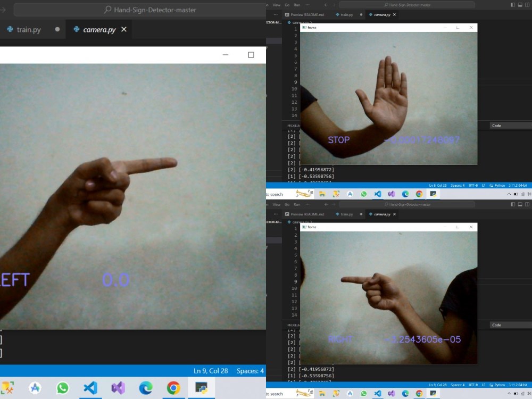
Task: Open WhatsApp in the left screenshot's taskbar
Action: pyautogui.click(x=62, y=388)
